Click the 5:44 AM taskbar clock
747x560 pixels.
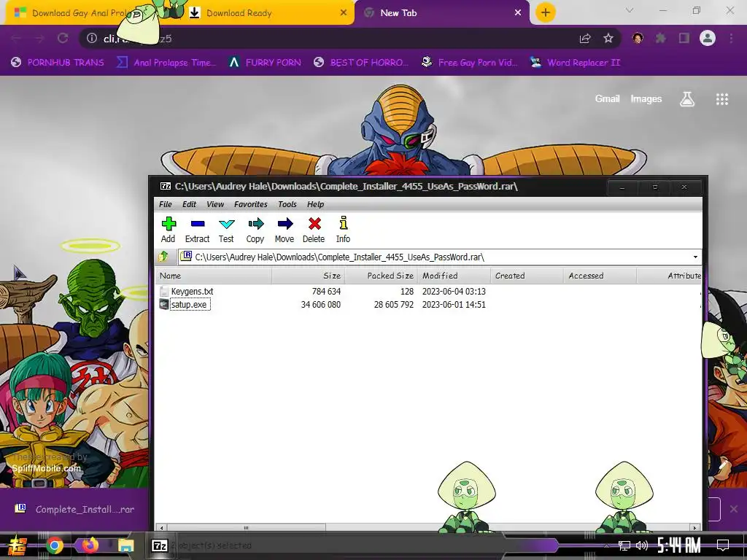[679, 545]
